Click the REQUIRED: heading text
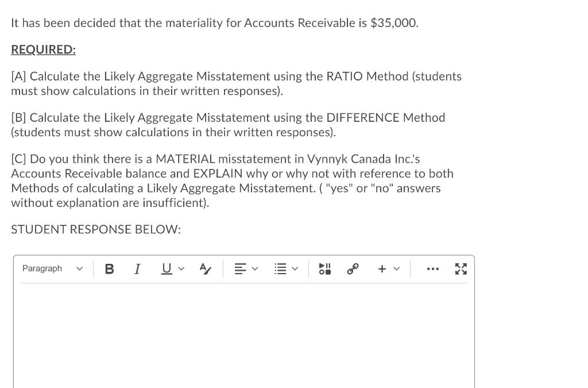Viewport: 588px width, 388px height. click(44, 49)
